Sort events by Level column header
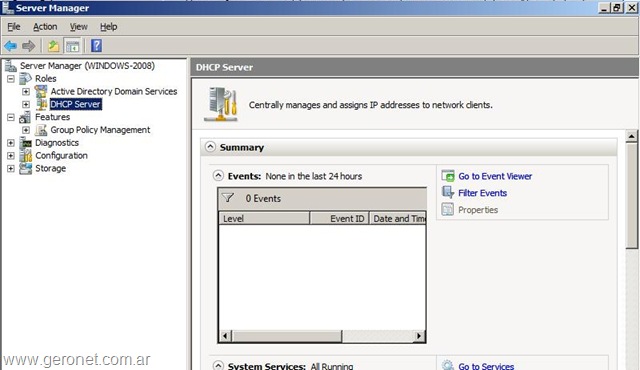This screenshot has width=640, height=370. pyautogui.click(x=264, y=218)
